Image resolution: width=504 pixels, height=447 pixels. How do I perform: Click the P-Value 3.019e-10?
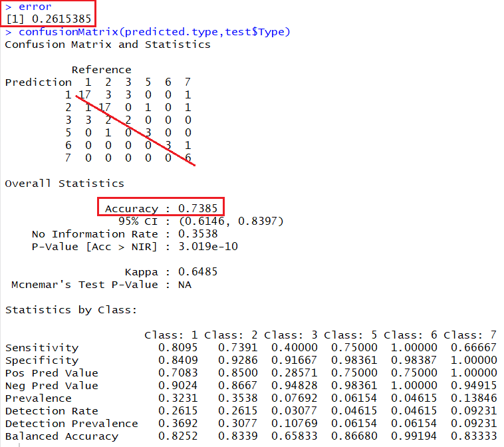tap(208, 246)
